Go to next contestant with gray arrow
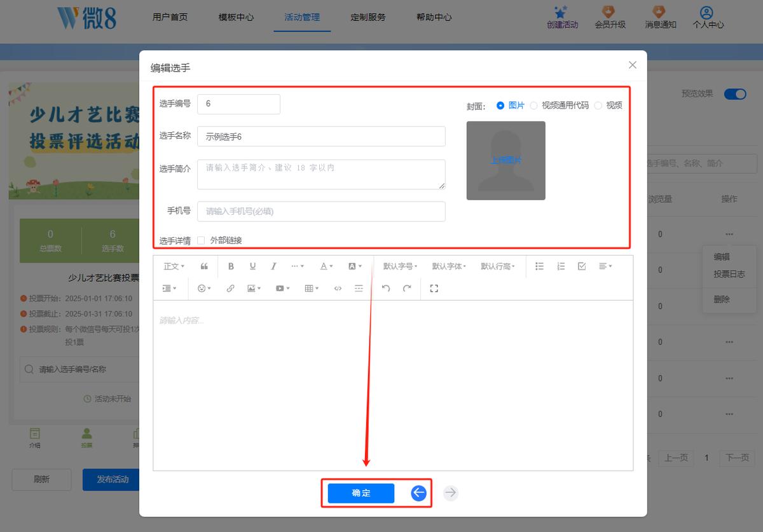The width and height of the screenshot is (763, 532). coord(451,493)
